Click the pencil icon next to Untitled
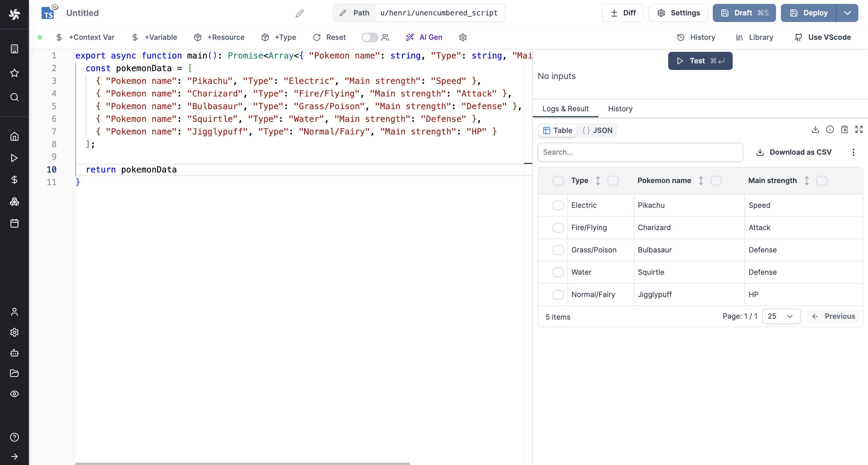This screenshot has width=868, height=465. pos(299,13)
